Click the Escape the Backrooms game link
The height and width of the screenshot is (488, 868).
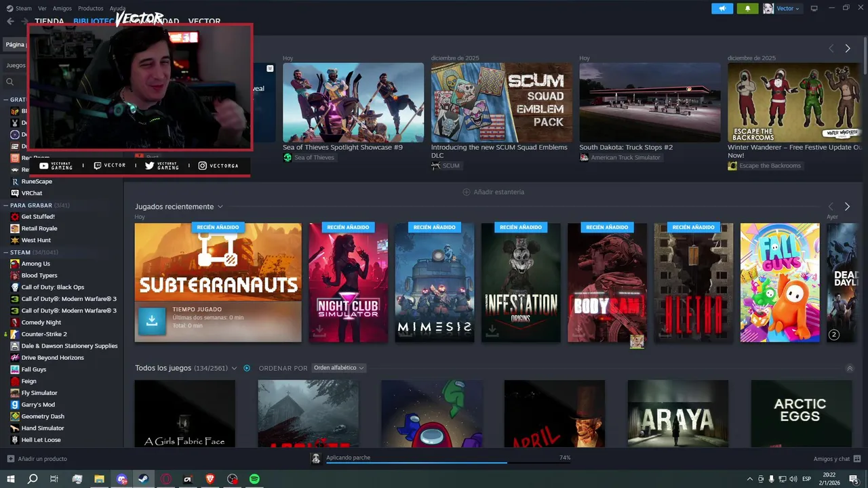coord(770,165)
